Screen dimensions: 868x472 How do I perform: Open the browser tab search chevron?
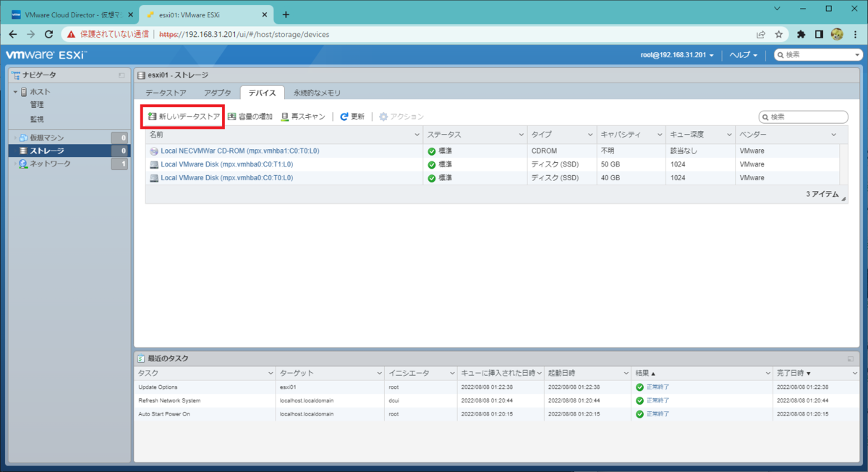tap(777, 9)
